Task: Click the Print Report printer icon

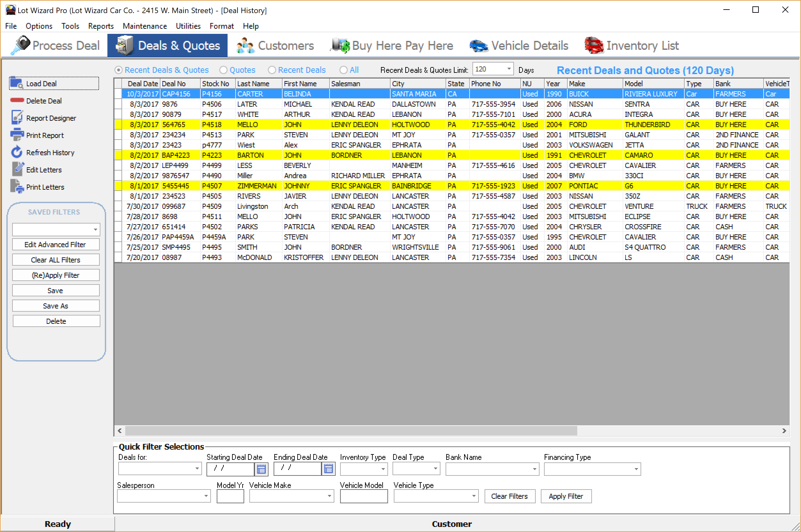Action: click(17, 135)
